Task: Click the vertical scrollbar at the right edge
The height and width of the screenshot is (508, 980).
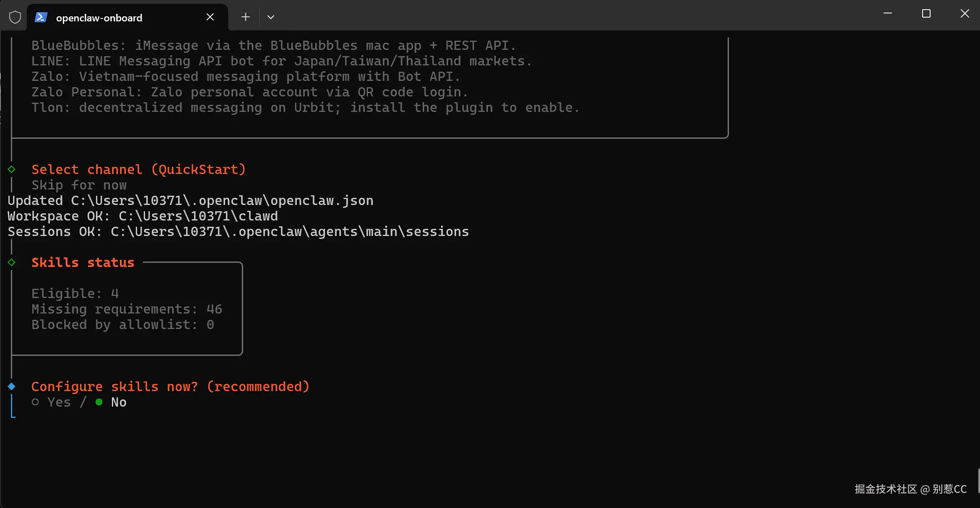Action: pyautogui.click(x=978, y=480)
